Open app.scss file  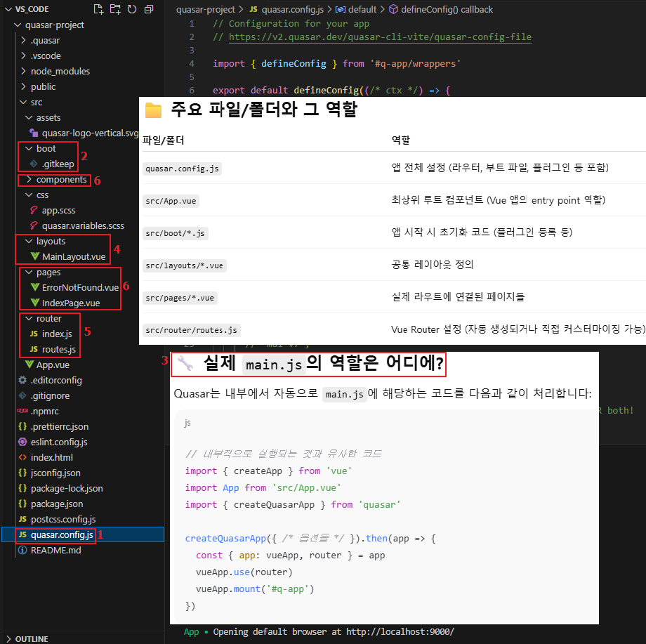[58, 210]
